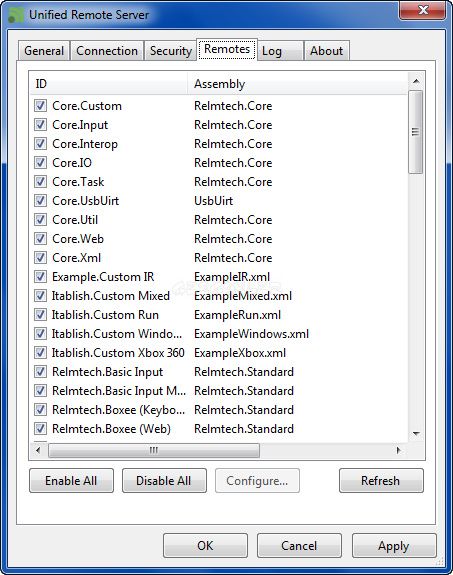The height and width of the screenshot is (575, 453).
Task: Uncheck the Core.Custom remote checkbox
Action: (x=40, y=106)
